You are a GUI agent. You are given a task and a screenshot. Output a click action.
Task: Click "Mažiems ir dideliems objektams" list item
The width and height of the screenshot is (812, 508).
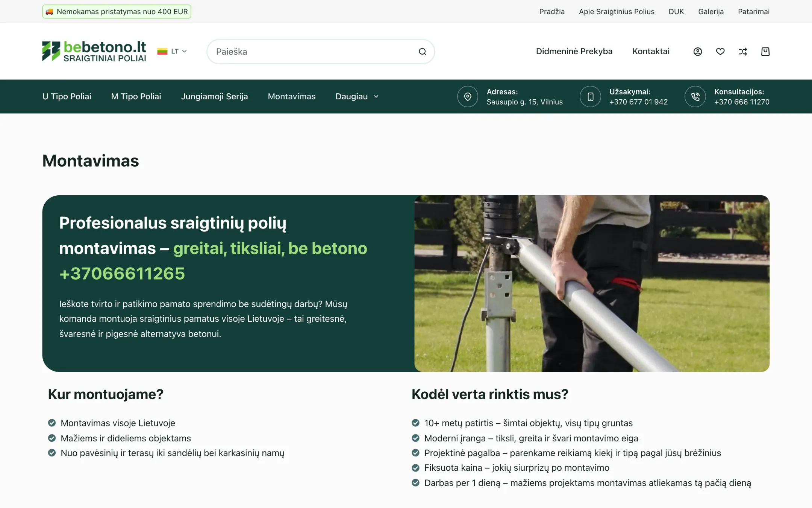click(126, 438)
